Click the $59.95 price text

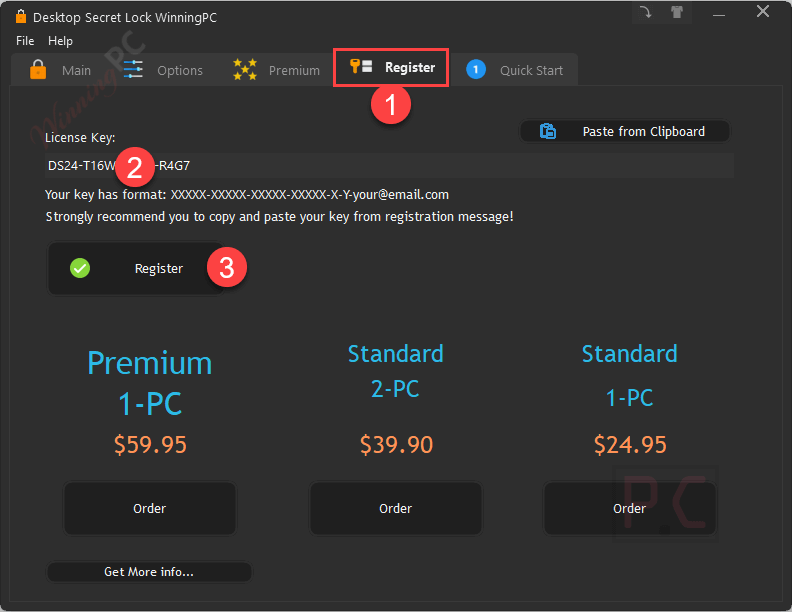150,445
